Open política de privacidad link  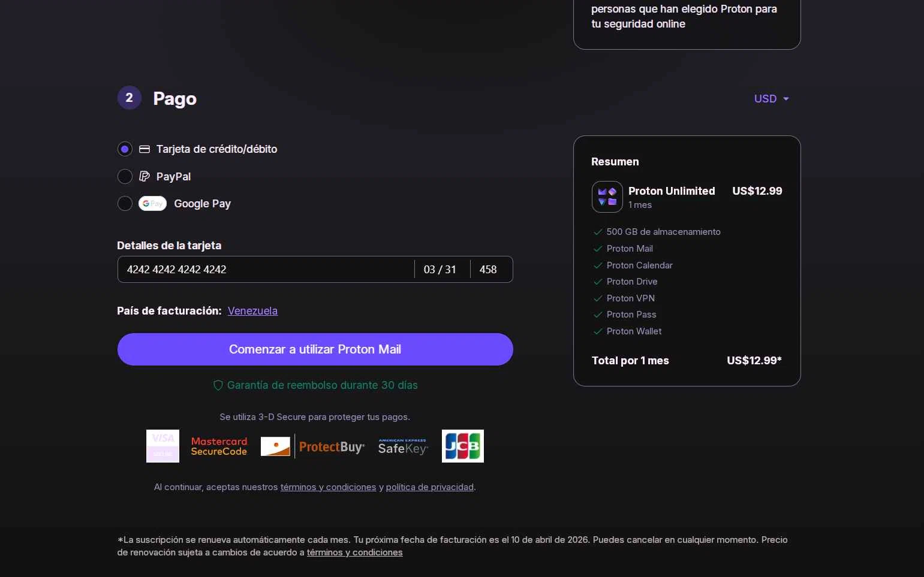tap(430, 487)
